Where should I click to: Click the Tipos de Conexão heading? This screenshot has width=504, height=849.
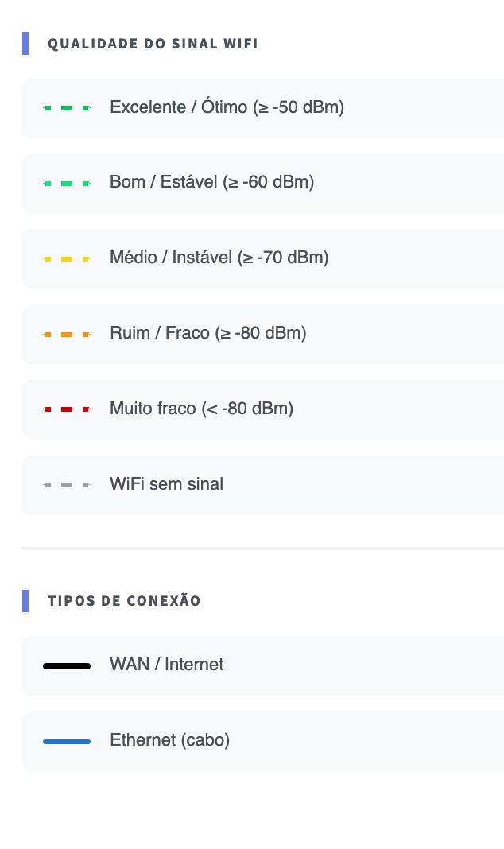click(124, 601)
